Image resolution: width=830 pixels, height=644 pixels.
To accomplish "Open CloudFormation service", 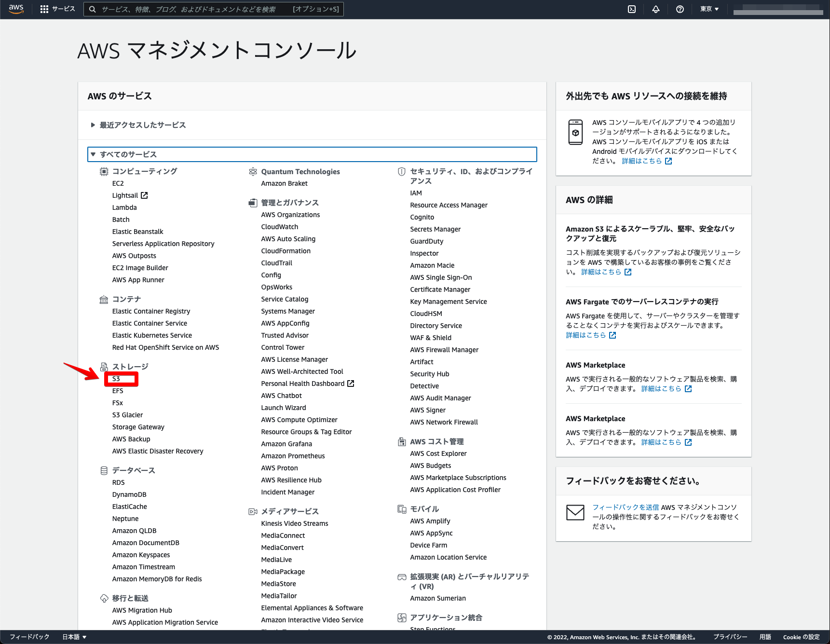I will click(286, 251).
